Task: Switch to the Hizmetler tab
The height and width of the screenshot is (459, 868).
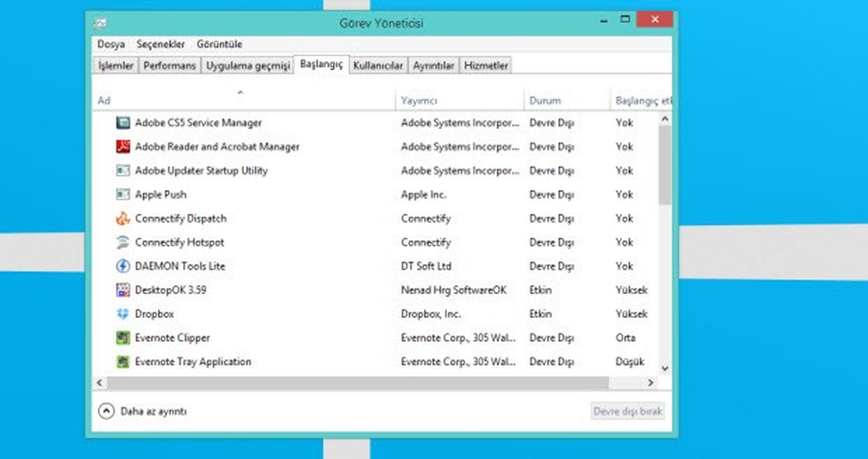Action: click(487, 66)
